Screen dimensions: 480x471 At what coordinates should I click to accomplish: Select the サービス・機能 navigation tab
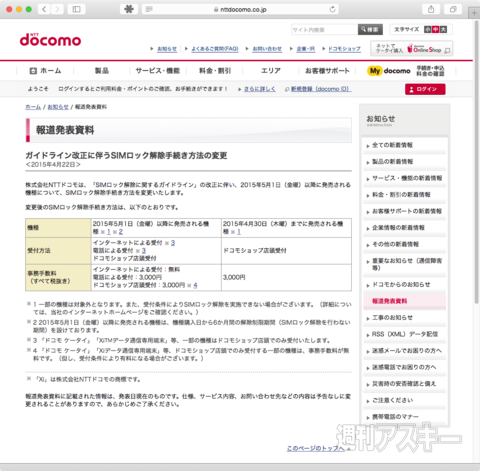158,71
